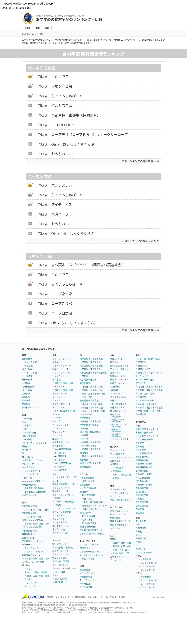This screenshot has width=187, height=644.
Task: Click the gold crown beside よつ葉ホームデリバリー
Action: point(30,264)
